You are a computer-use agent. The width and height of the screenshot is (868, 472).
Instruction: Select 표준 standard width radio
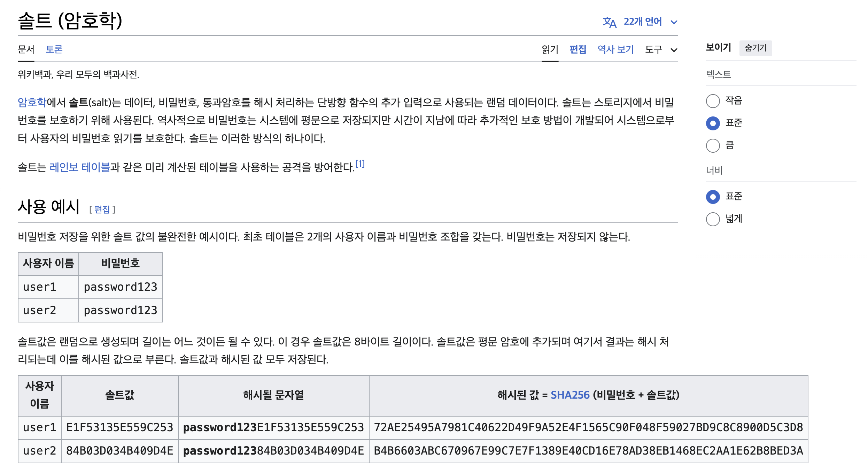coord(713,197)
